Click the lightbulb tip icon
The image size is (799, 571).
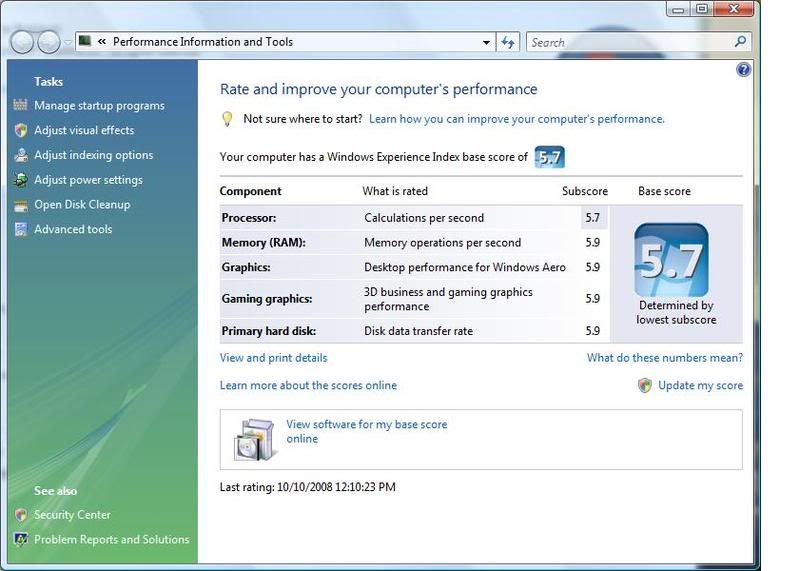tap(227, 119)
